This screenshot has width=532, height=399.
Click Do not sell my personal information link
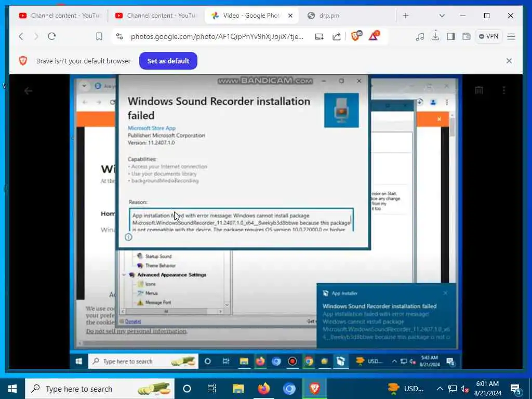[136, 331]
